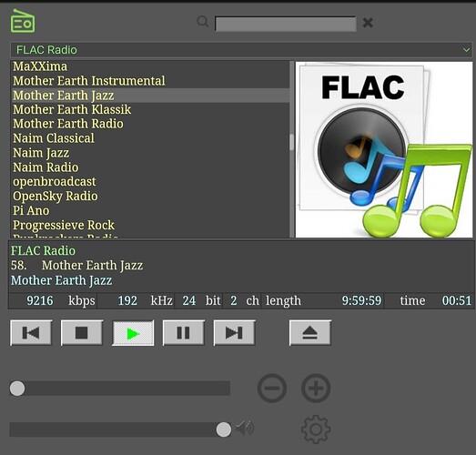Start playback with the green play button
The height and width of the screenshot is (455, 476).
(133, 333)
